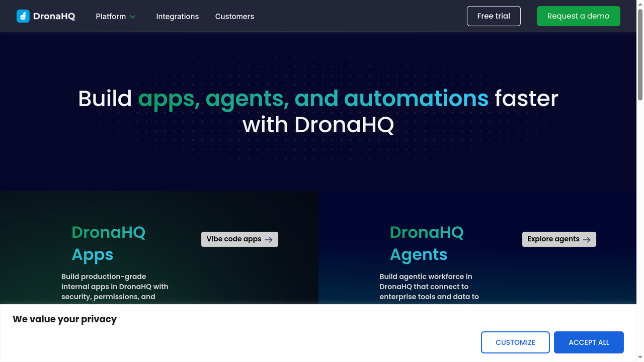
Task: Open the Integrations menu item
Action: [178, 16]
